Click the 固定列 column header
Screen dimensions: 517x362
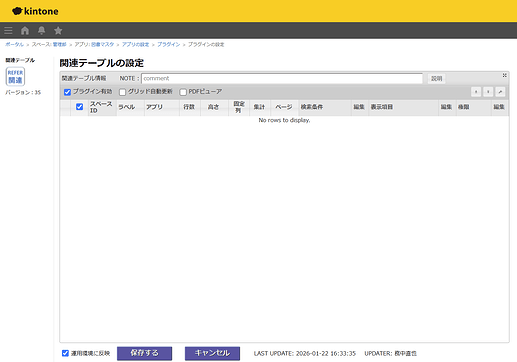[x=239, y=107]
